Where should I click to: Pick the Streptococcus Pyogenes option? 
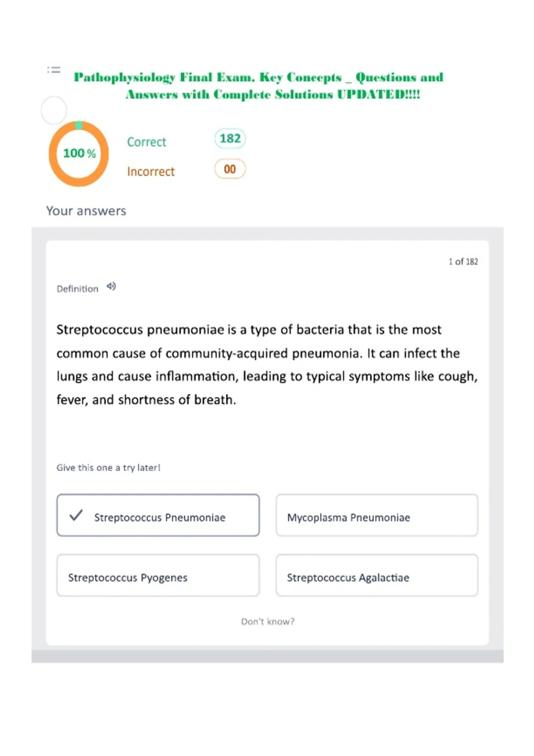(x=158, y=575)
